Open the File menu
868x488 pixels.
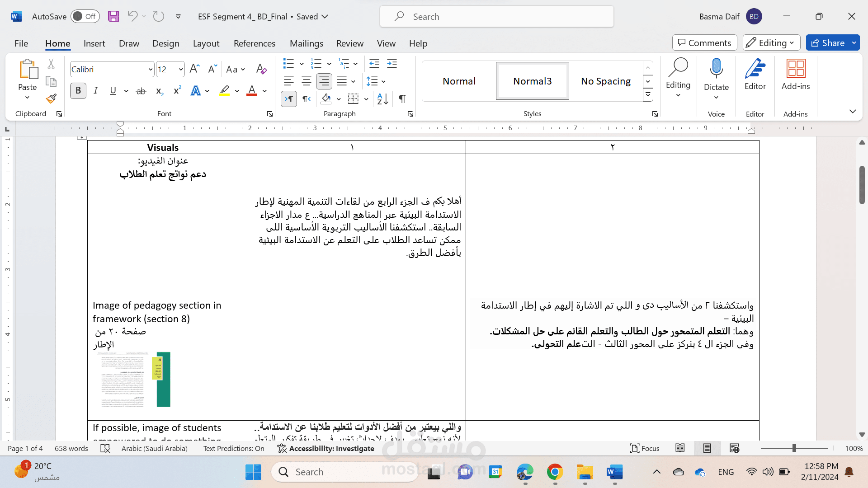click(x=21, y=43)
